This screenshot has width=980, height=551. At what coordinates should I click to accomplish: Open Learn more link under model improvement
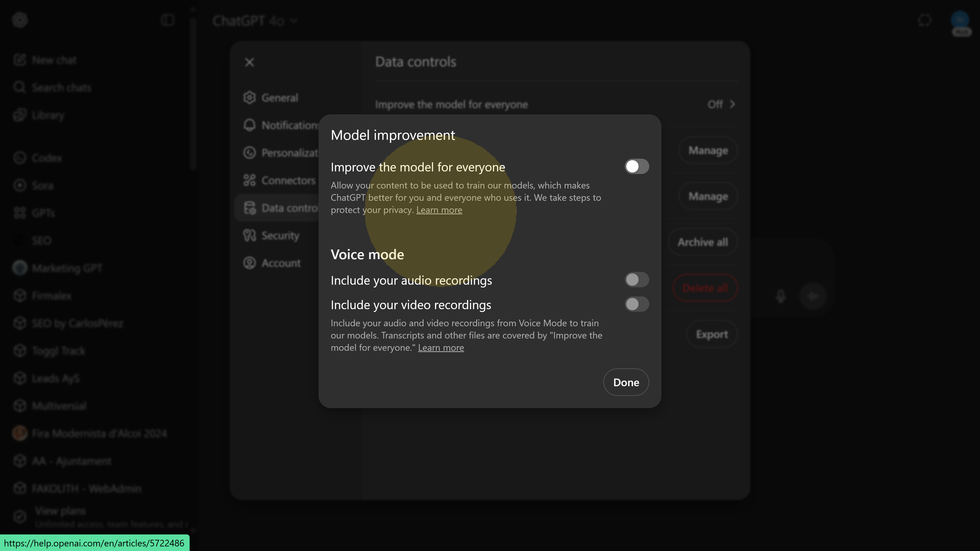point(439,210)
